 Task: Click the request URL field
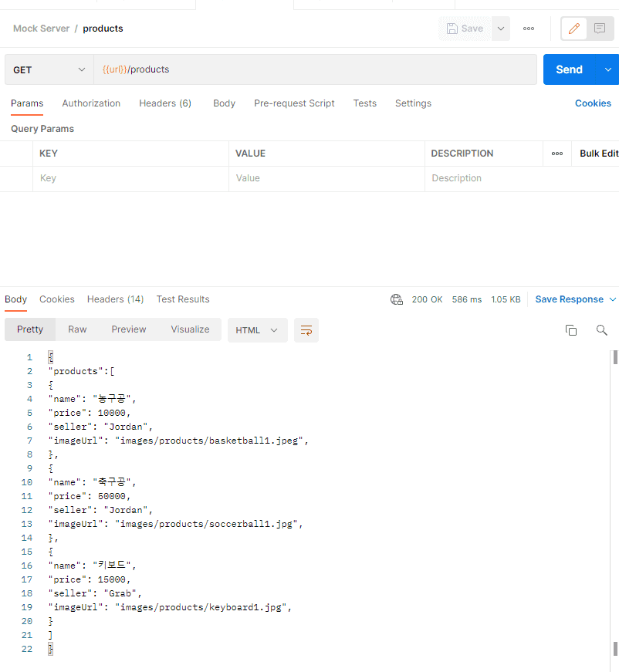[x=315, y=69]
